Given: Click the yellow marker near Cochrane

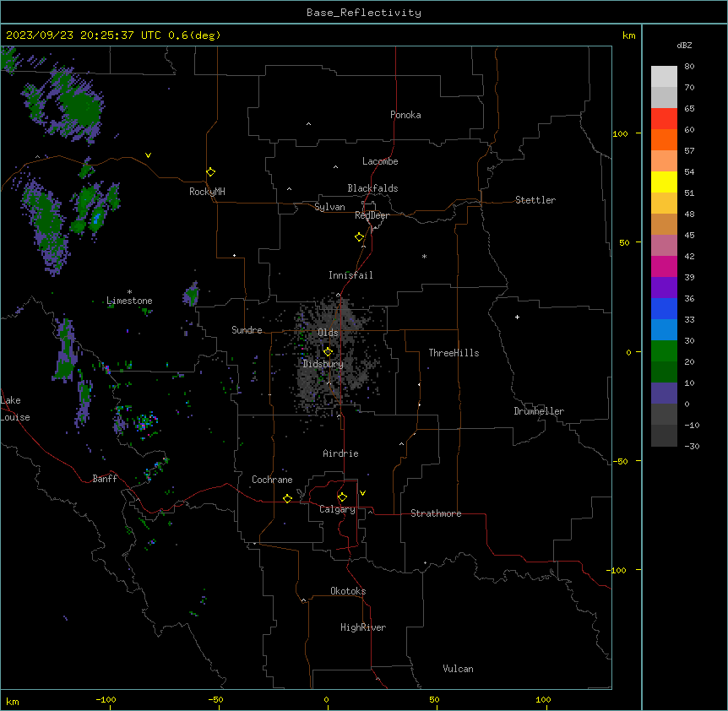Looking at the screenshot, I should [x=287, y=498].
